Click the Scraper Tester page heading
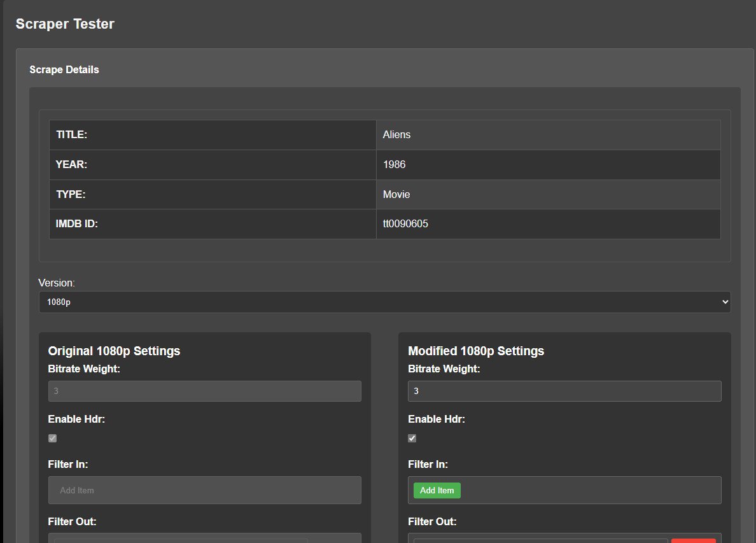 pyautogui.click(x=65, y=24)
